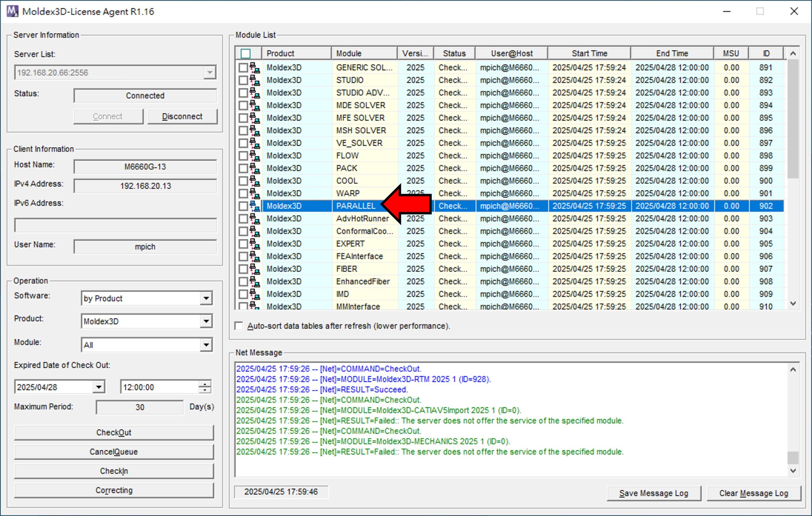Image resolution: width=812 pixels, height=516 pixels.
Task: Sort by the End Time column header
Action: pos(672,54)
